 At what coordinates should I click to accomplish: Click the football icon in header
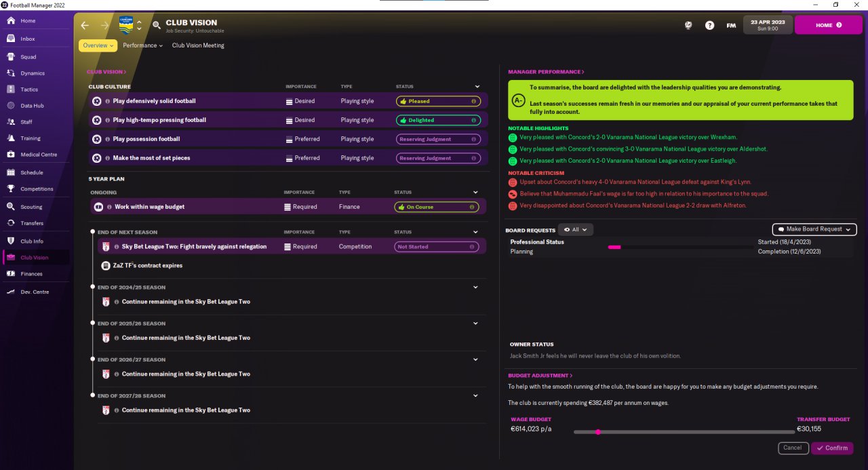(688, 25)
